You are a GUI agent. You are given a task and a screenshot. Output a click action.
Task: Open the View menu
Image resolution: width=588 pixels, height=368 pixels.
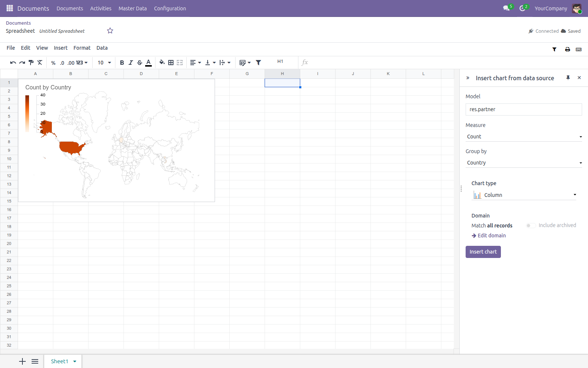pos(42,48)
